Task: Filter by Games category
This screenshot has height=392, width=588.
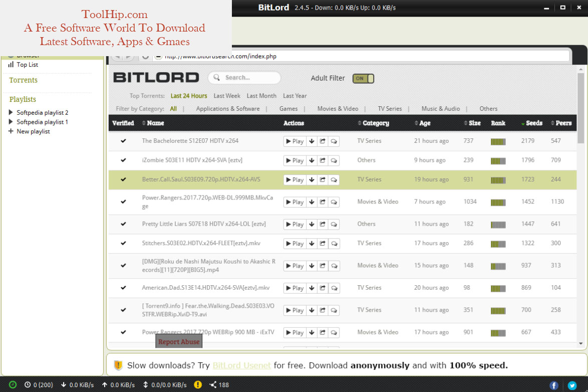Action: pos(288,108)
